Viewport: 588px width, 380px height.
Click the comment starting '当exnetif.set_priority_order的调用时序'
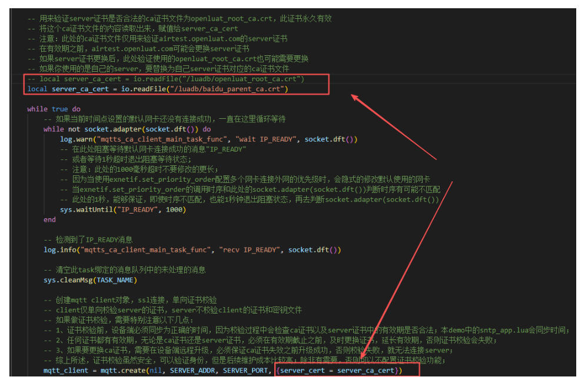(250, 189)
